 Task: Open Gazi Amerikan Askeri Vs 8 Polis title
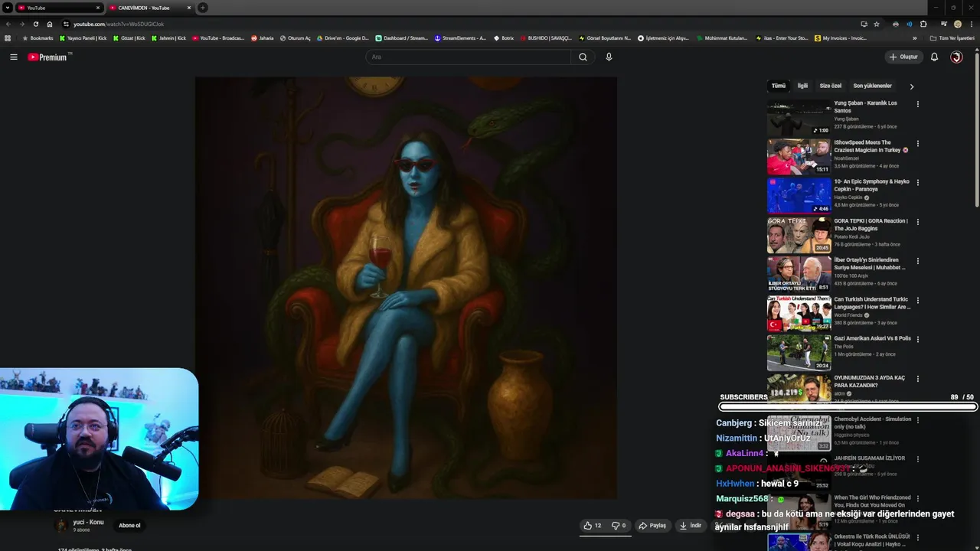coord(872,338)
